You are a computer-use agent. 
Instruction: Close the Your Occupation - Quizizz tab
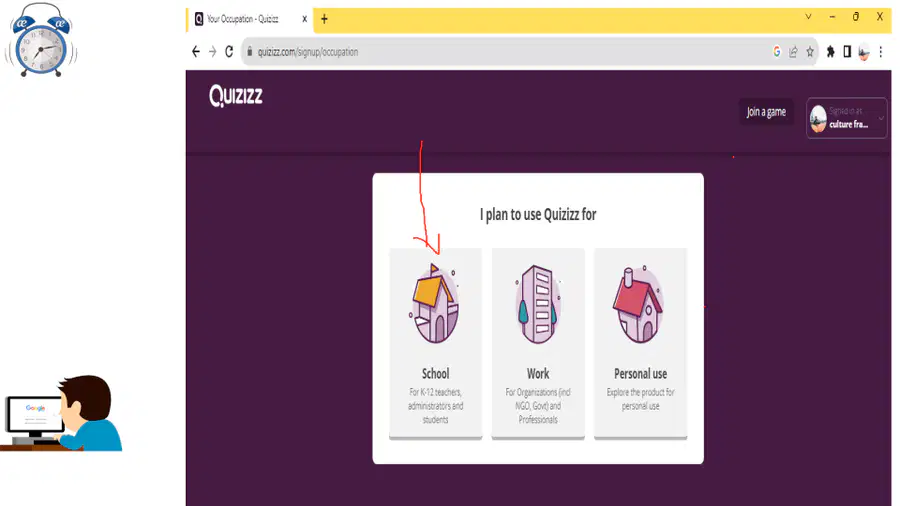point(305,19)
